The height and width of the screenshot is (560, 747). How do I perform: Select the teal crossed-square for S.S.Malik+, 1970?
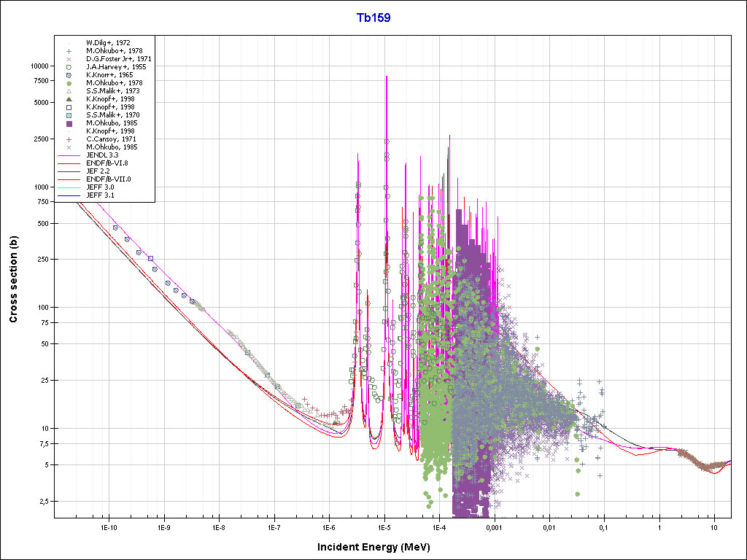[68, 114]
